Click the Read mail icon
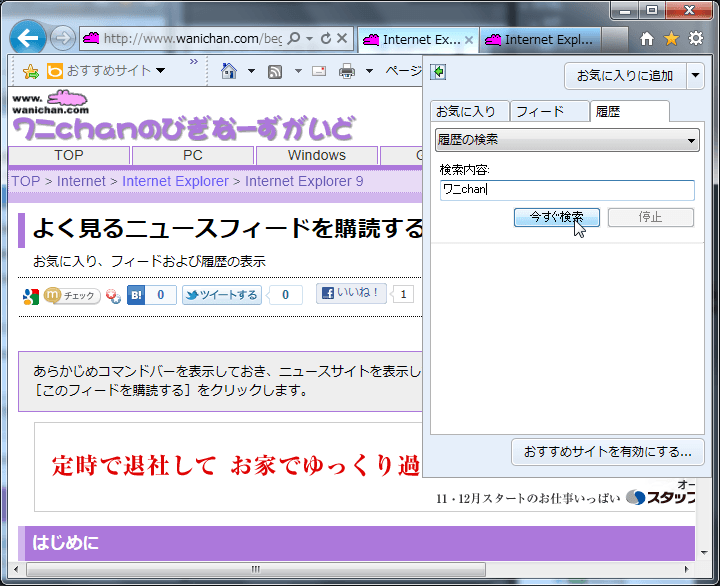 [x=319, y=71]
